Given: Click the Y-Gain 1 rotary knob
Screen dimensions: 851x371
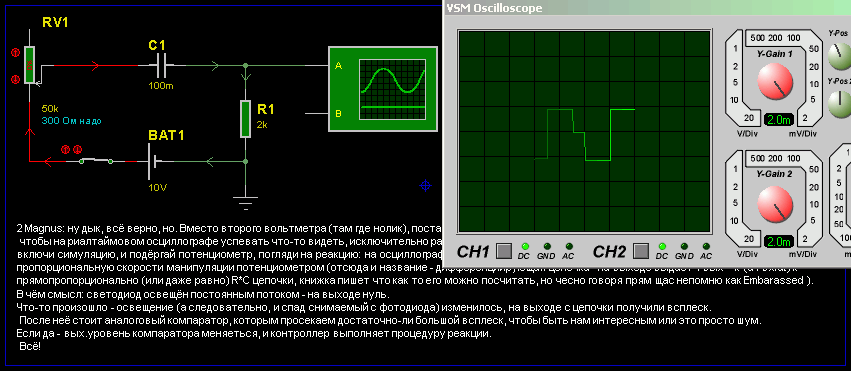Looking at the screenshot, I should point(775,81).
